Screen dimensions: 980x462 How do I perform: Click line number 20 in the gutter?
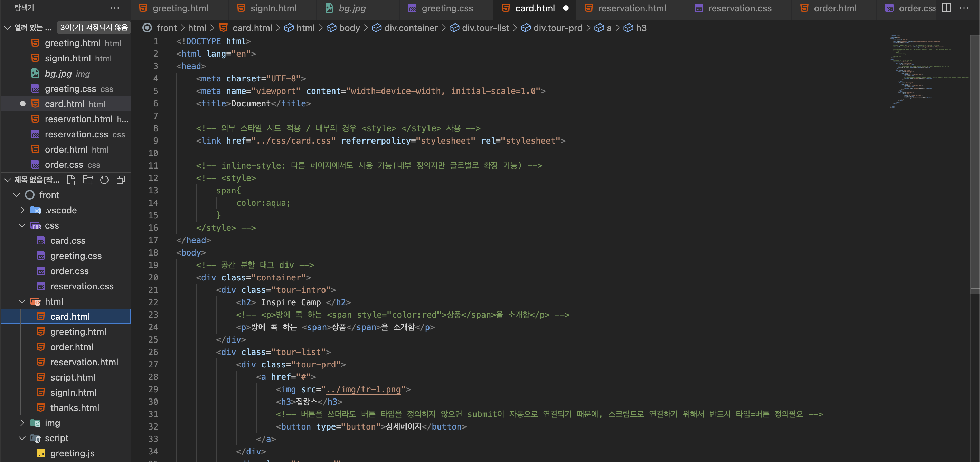153,277
